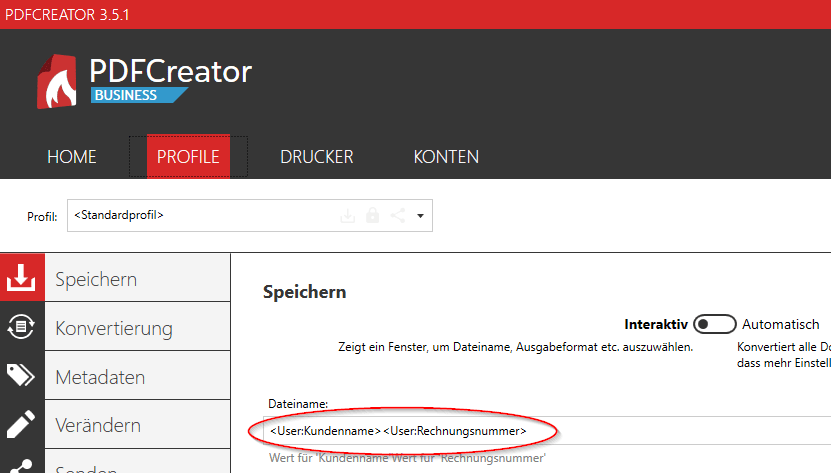831x473 pixels.
Task: Open the Profil dropdown arrow
Action: (x=420, y=216)
